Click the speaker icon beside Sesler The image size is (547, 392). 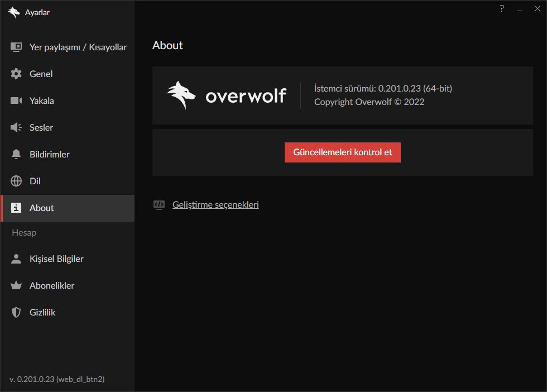(16, 127)
